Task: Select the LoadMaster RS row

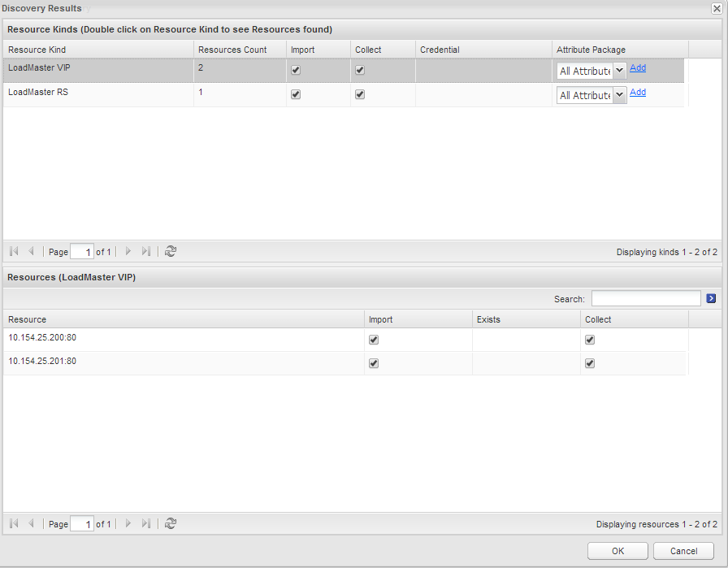Action: tap(344, 95)
